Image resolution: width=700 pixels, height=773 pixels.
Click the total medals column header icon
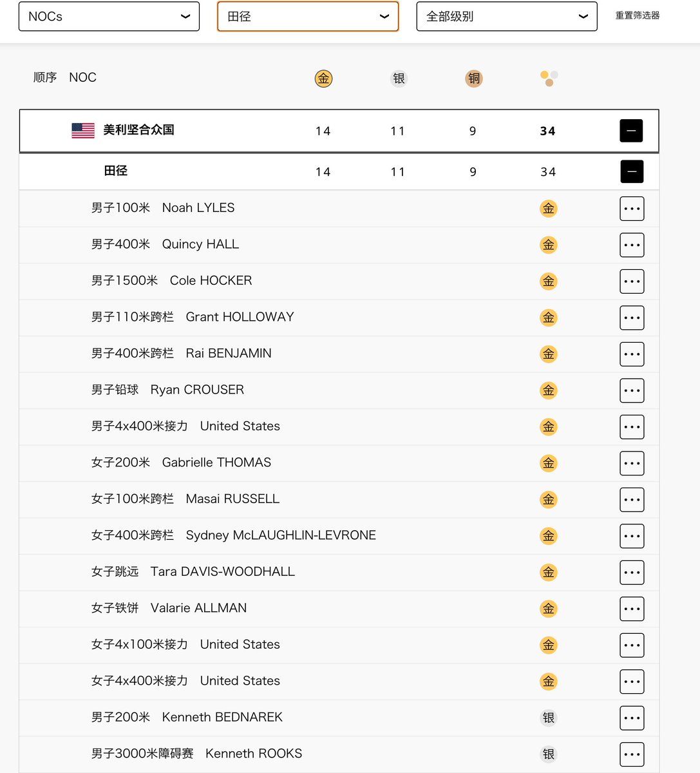549,79
